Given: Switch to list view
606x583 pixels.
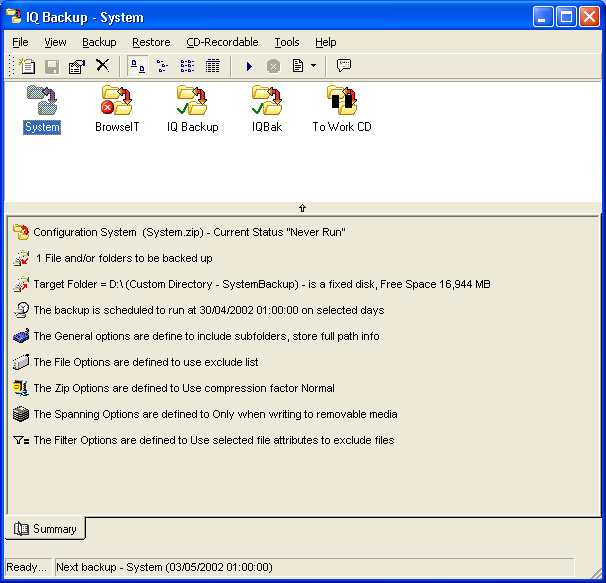Looking at the screenshot, I should [x=187, y=66].
